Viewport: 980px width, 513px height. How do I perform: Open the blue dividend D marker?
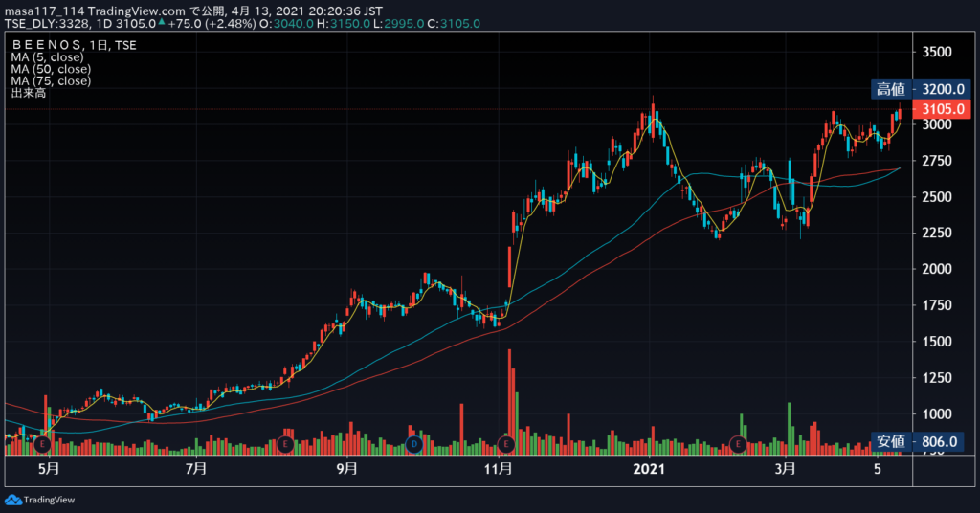pos(413,445)
